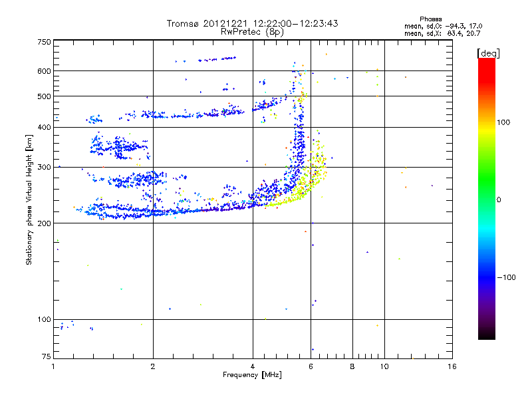Click the x-axis tick label '8'

352,366
